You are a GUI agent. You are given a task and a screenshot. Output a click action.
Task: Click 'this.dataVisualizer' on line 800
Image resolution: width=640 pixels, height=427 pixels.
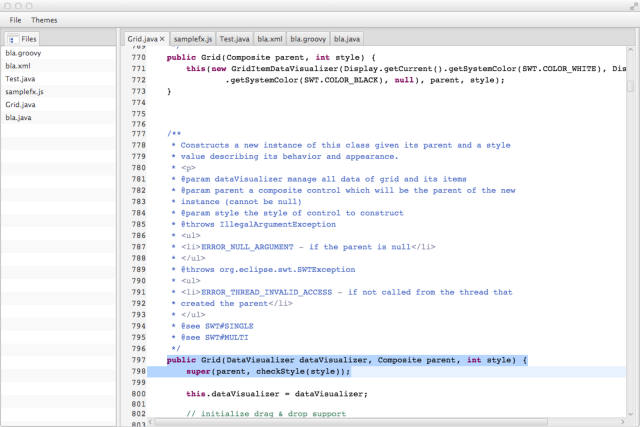[233, 394]
